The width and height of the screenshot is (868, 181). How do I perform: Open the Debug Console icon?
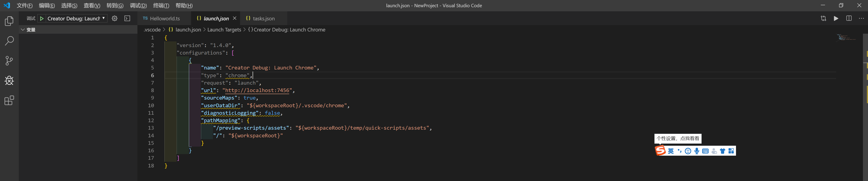click(127, 19)
